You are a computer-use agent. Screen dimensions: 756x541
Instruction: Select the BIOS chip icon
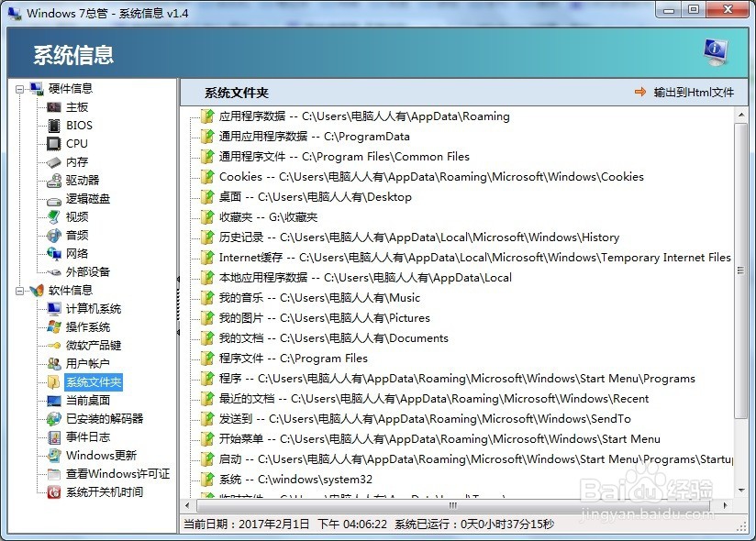click(54, 126)
